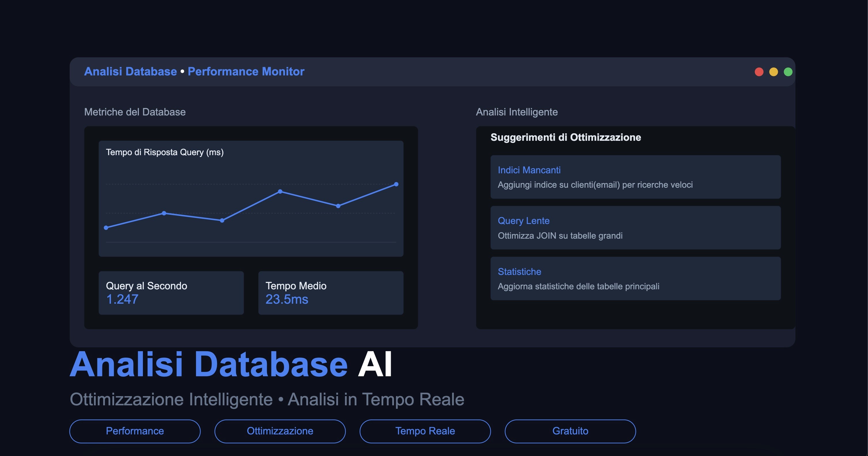Click the Query al Secondo metric card

click(171, 293)
